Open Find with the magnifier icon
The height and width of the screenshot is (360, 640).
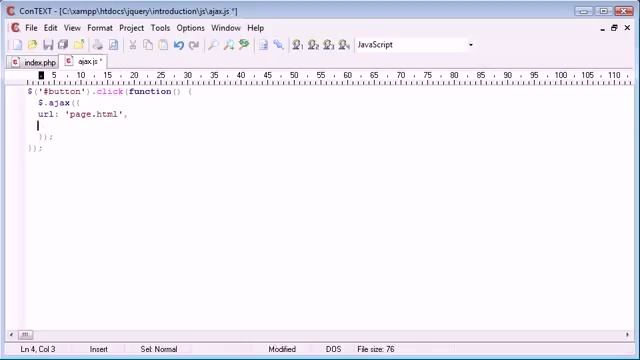click(x=213, y=45)
